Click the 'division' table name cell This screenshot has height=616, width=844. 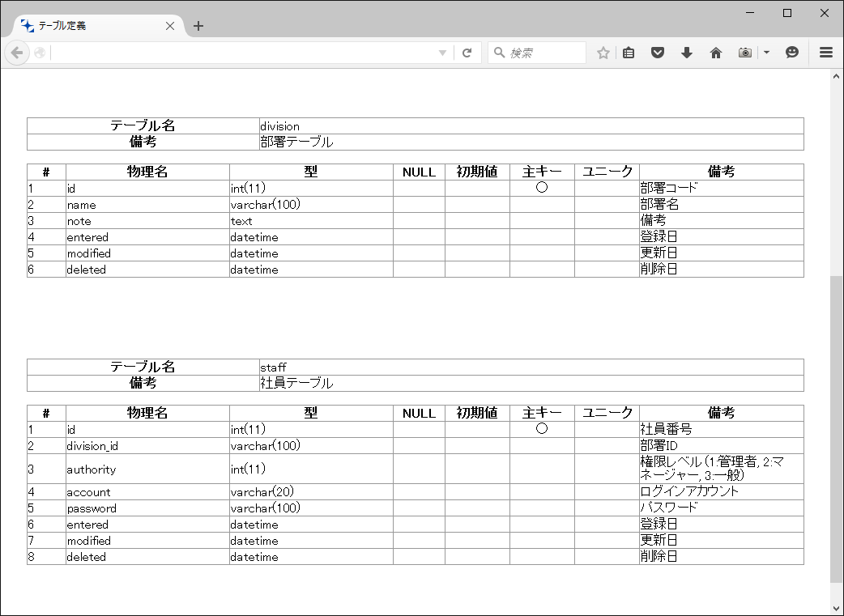pos(531,126)
